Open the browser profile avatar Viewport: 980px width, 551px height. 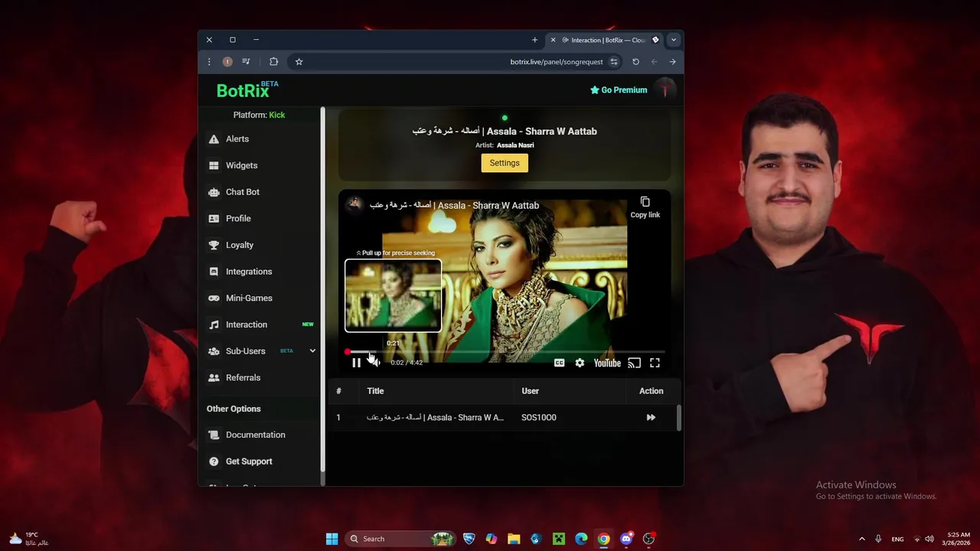point(227,62)
